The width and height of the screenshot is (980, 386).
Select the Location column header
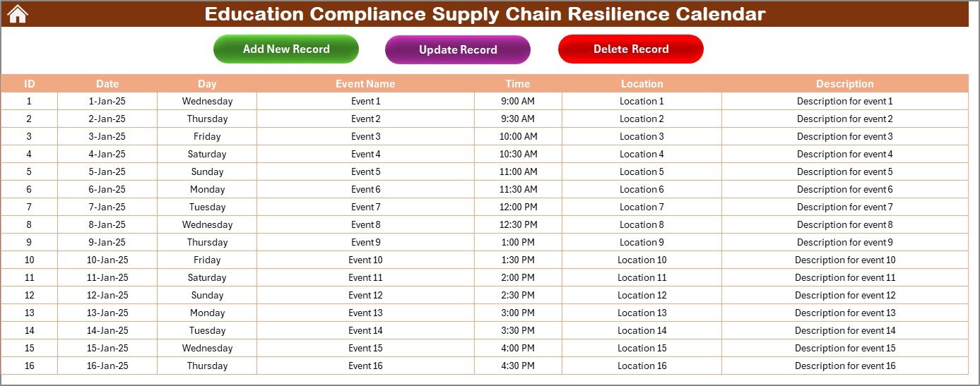pos(642,83)
